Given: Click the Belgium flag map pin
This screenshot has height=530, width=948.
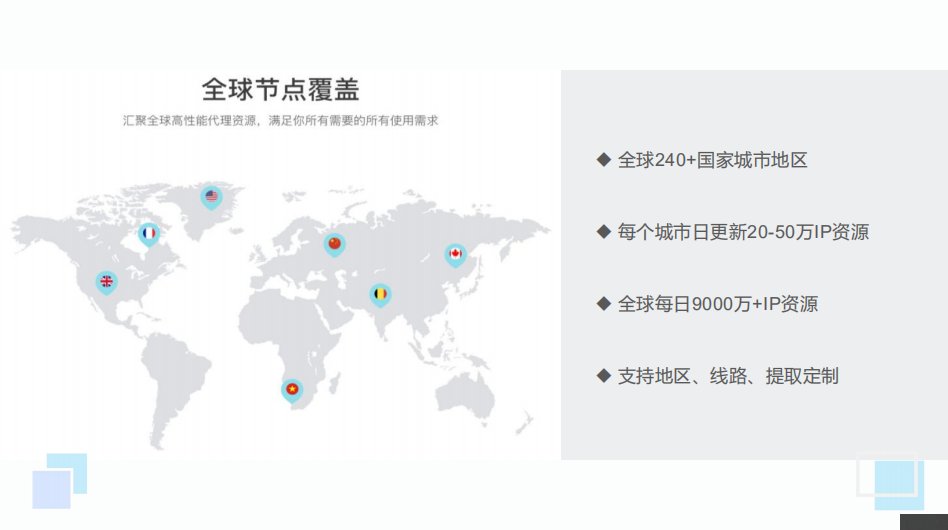Looking at the screenshot, I should point(380,295).
